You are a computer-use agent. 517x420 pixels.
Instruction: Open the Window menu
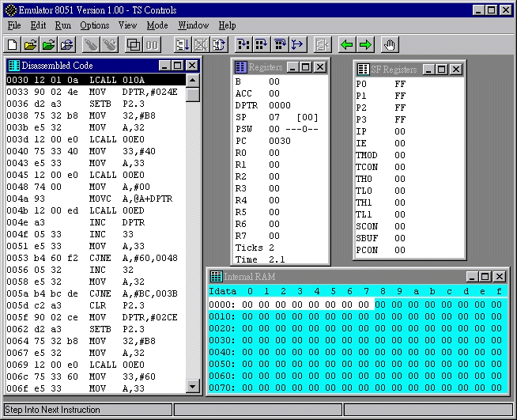[194, 25]
